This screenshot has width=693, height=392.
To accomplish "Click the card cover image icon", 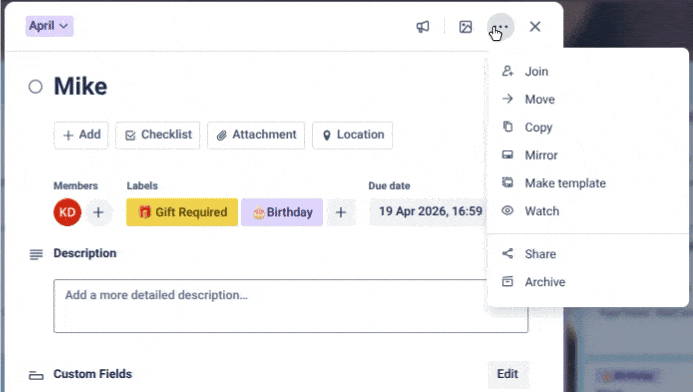I will tap(465, 27).
